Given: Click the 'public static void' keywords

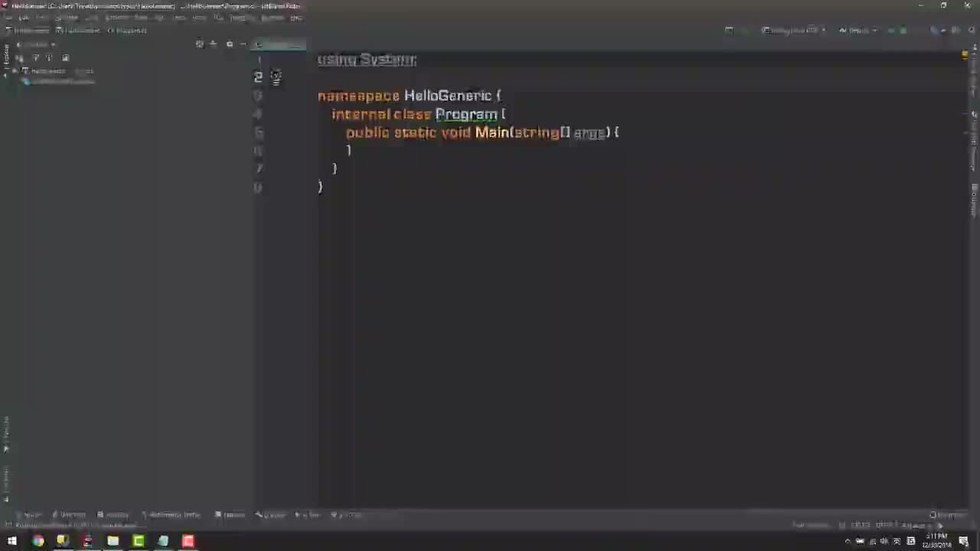Looking at the screenshot, I should point(408,132).
